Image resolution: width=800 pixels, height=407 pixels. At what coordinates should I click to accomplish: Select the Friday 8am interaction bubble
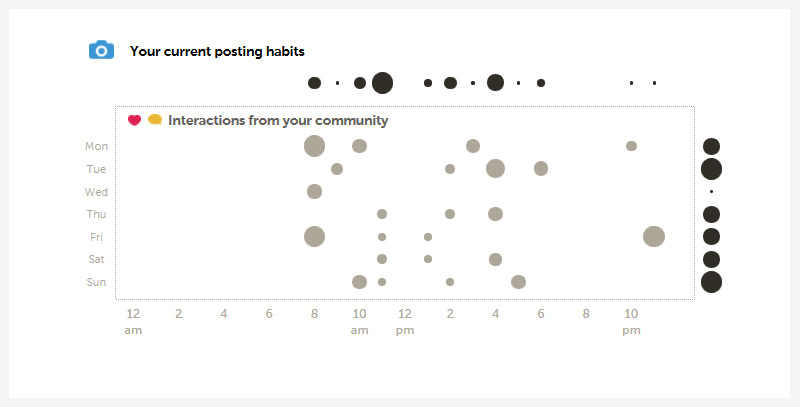click(314, 237)
